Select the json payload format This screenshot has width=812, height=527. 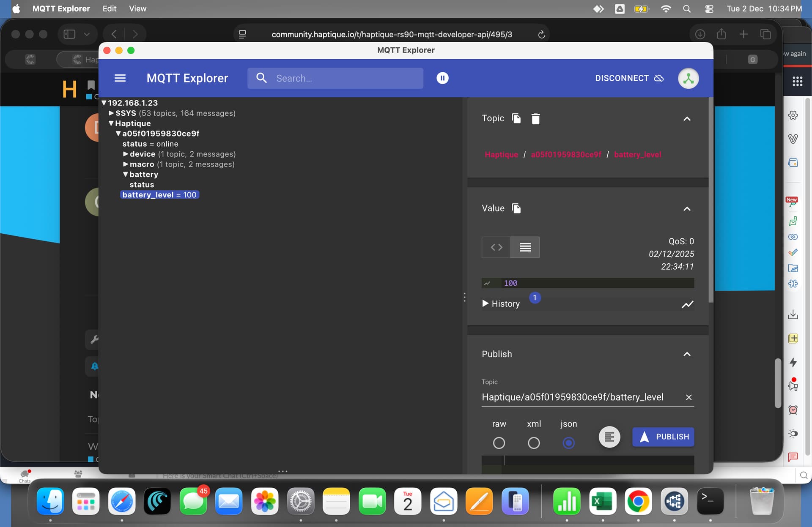[568, 443]
